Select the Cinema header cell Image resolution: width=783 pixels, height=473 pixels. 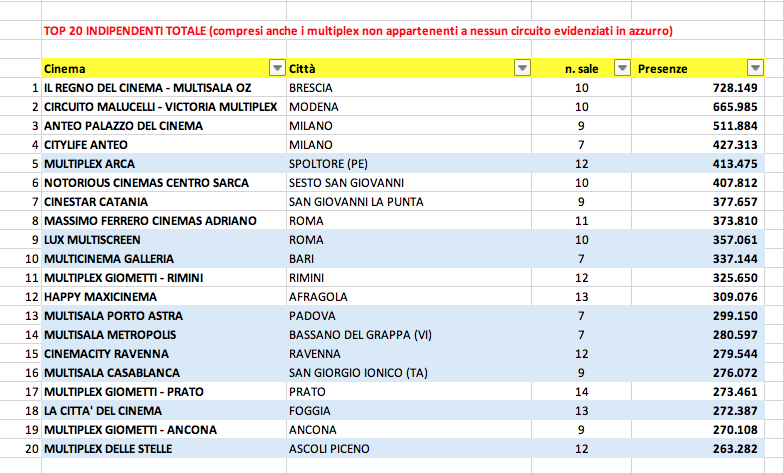[164, 68]
